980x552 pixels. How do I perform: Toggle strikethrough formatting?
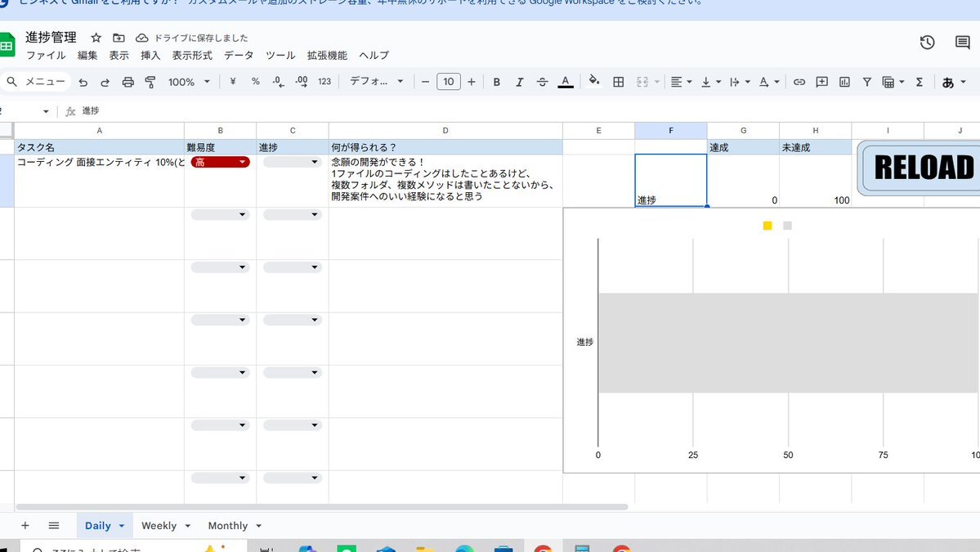[542, 82]
